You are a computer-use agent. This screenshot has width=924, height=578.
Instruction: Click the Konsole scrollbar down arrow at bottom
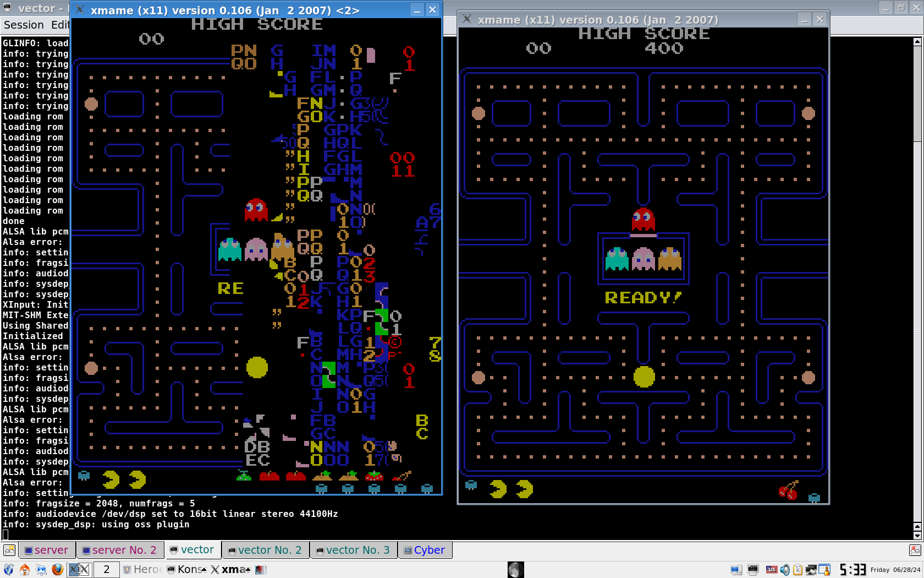click(x=917, y=536)
